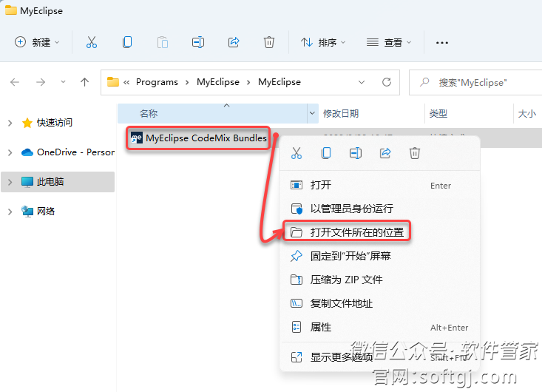Click the Copy icon in the toolbar
The width and height of the screenshot is (542, 392).
click(127, 42)
